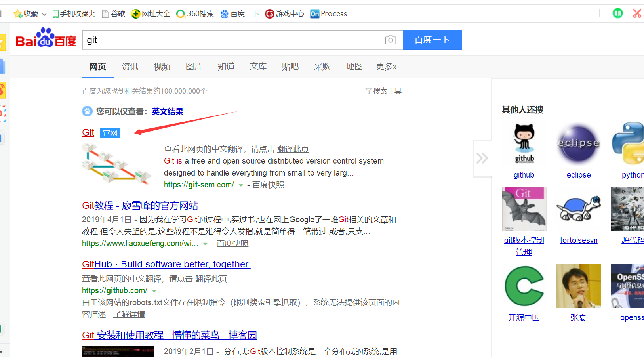
Task: Click 翻译此页 under the GitHub result
Action: (x=211, y=279)
